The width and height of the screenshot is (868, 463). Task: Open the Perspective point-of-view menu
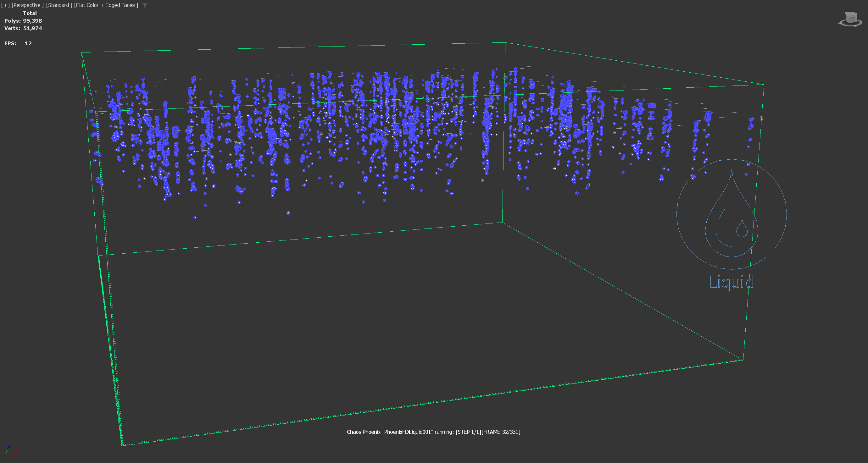[x=27, y=5]
